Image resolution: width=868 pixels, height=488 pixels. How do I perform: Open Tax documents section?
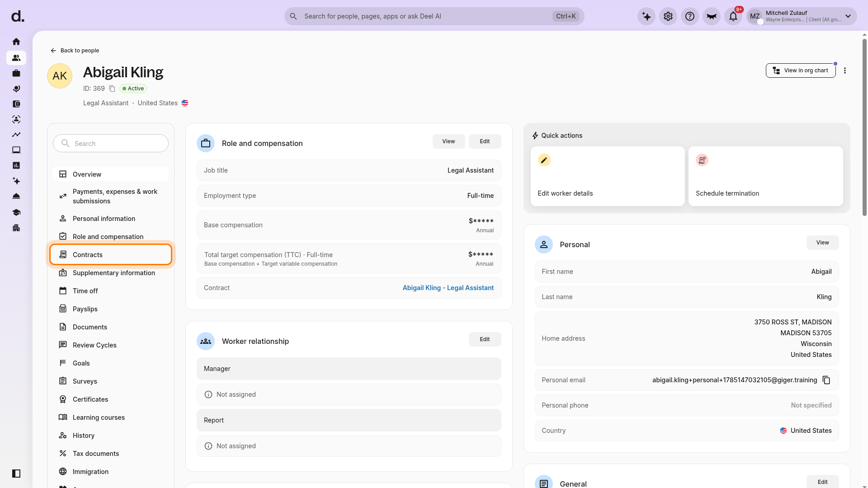(111, 454)
